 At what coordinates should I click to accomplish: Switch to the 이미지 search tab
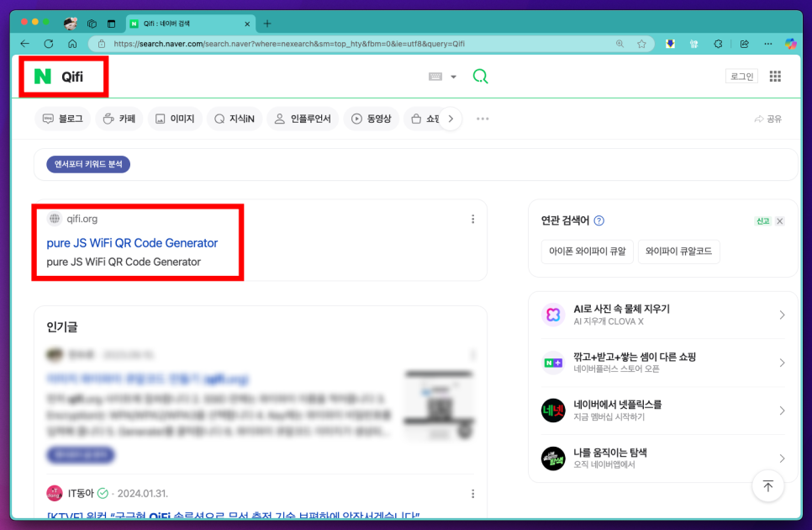click(x=175, y=119)
